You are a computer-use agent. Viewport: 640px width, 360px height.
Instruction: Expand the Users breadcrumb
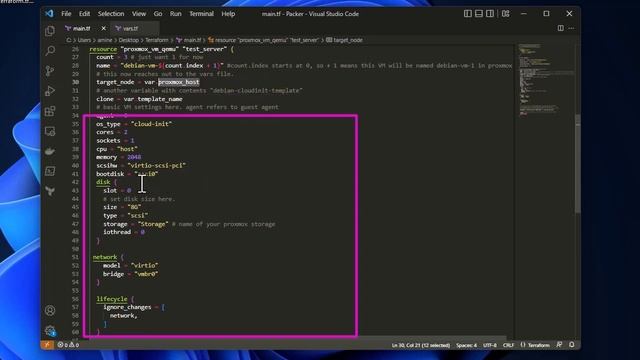click(x=84, y=40)
